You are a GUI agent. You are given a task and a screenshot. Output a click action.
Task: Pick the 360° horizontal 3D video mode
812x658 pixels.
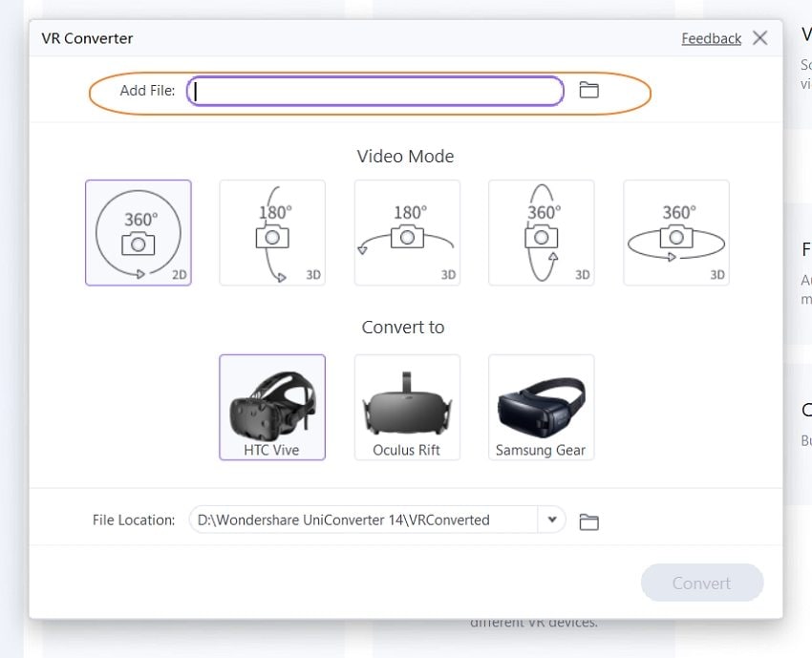(x=676, y=232)
